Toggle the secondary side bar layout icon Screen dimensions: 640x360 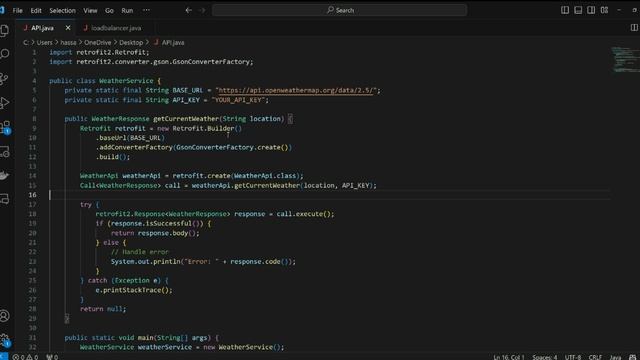click(x=591, y=10)
